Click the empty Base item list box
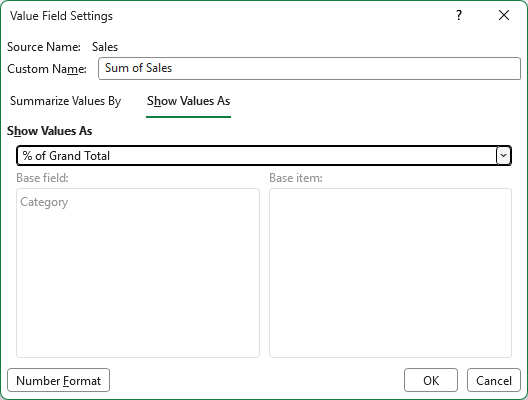This screenshot has width=528, height=400. (x=390, y=273)
